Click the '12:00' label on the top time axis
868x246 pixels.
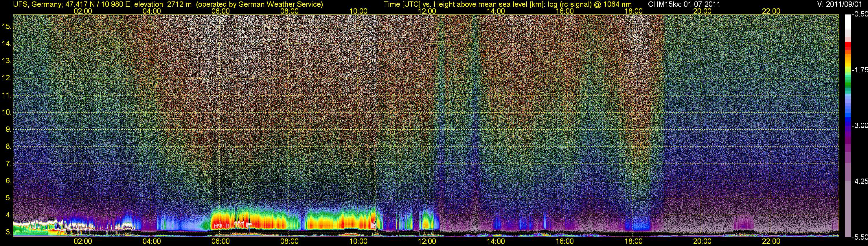pos(427,11)
